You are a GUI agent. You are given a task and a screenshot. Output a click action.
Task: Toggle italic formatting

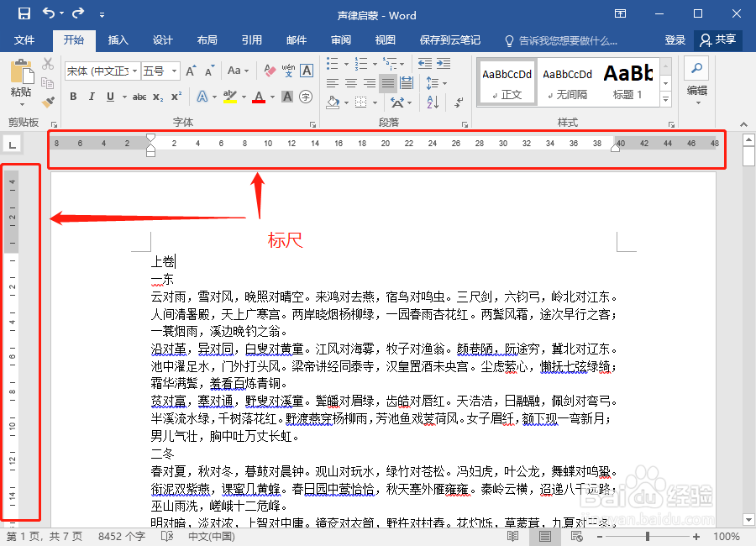click(x=92, y=97)
